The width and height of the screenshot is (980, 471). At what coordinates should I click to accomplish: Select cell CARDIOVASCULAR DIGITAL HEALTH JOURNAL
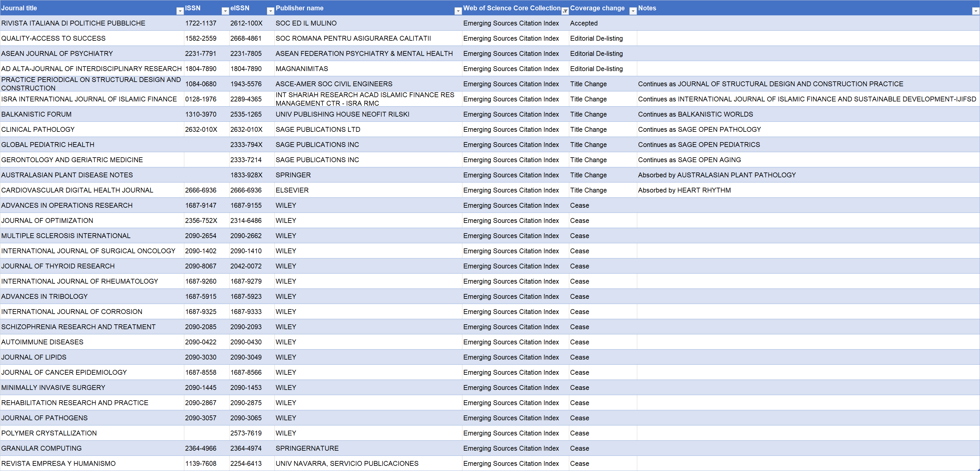click(92, 190)
